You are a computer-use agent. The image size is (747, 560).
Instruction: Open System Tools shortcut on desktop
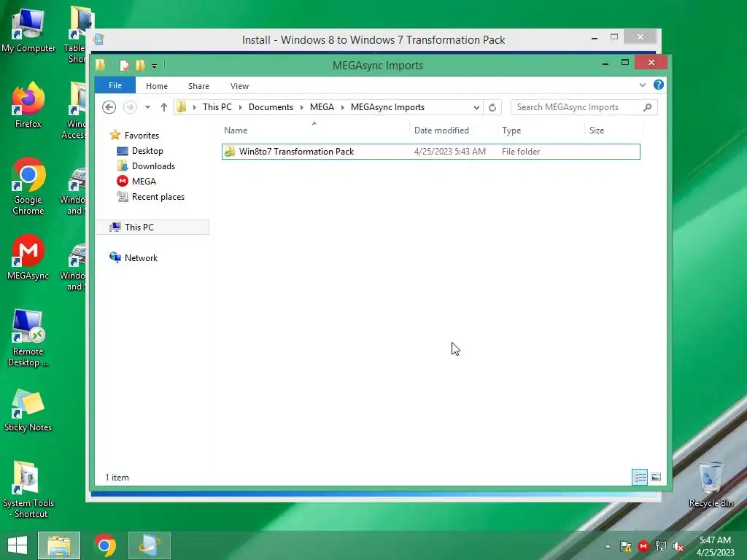[x=28, y=489]
